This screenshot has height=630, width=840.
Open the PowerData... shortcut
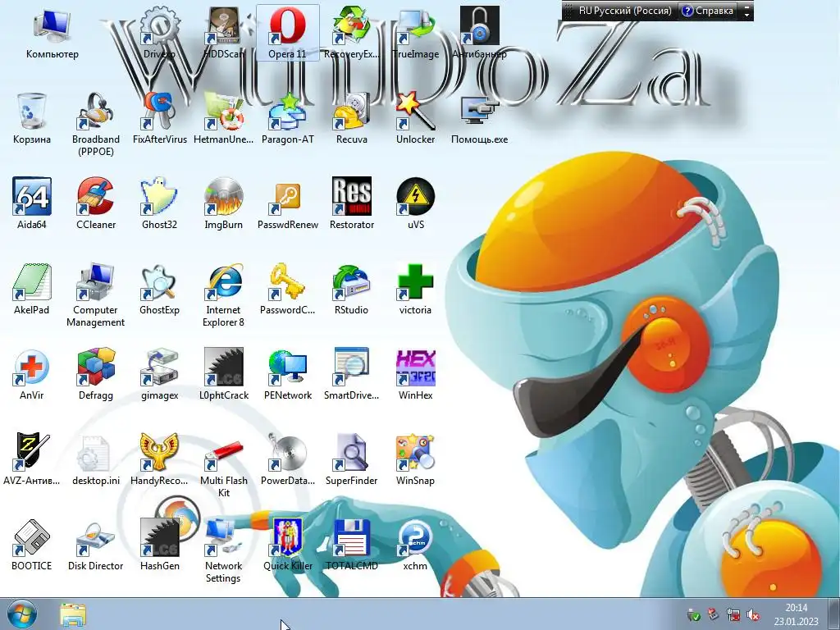pyautogui.click(x=288, y=459)
